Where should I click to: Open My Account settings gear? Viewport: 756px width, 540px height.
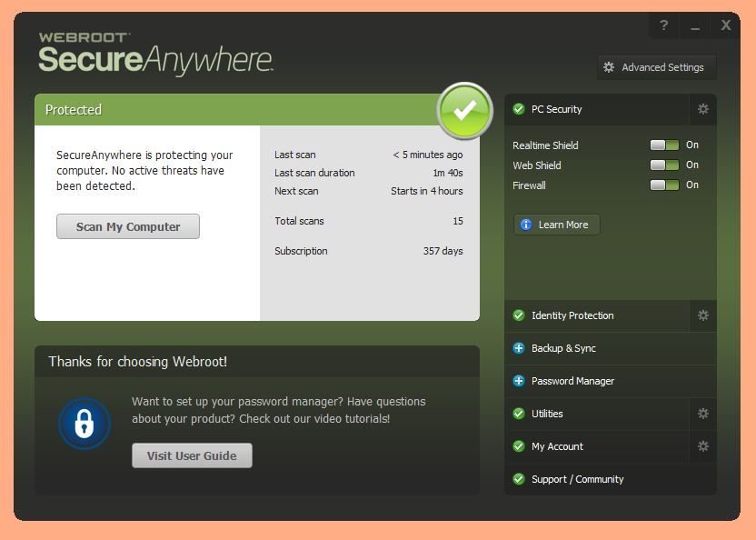coord(703,446)
